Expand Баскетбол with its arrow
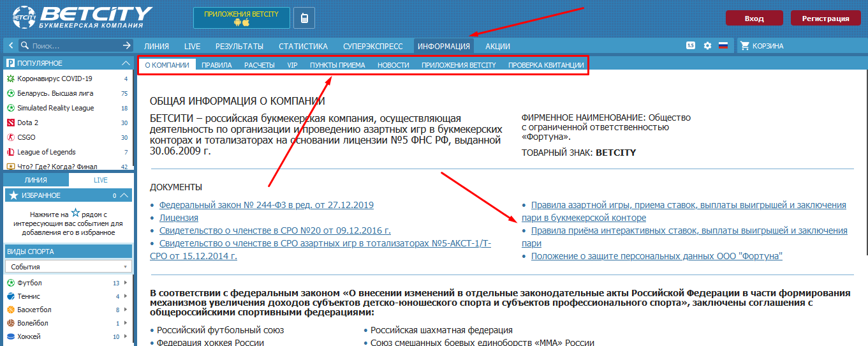This screenshot has width=868, height=346. coord(126,310)
